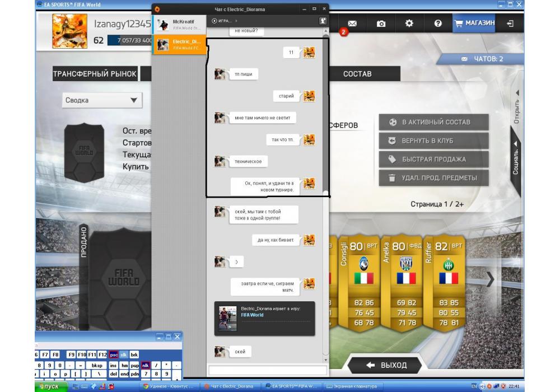Click the hm key on screen keyboard
The image size is (560, 392).
(124, 365)
